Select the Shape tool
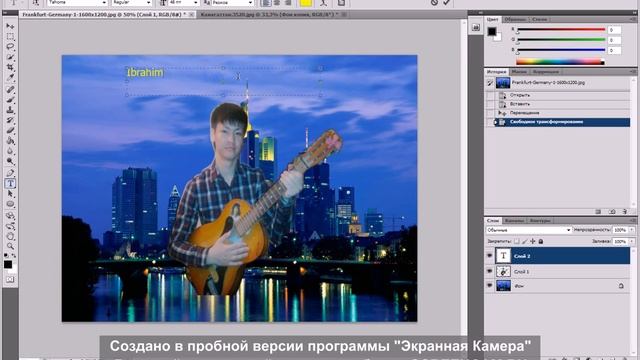 pos(10,204)
